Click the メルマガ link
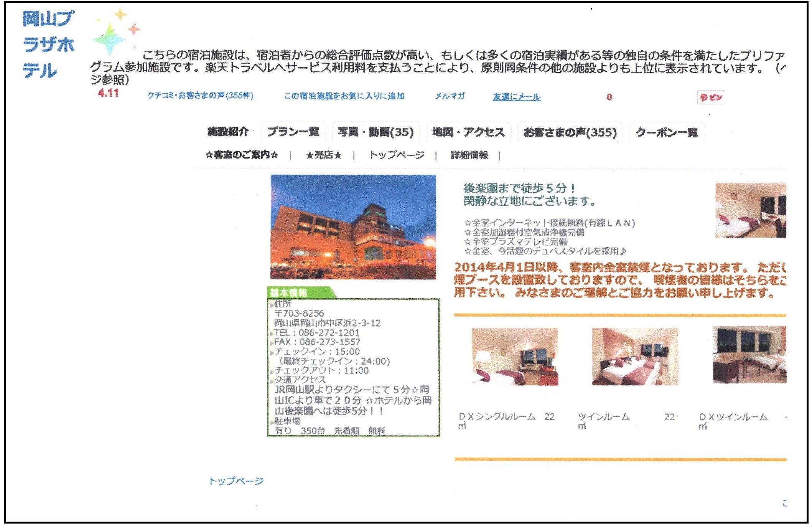 point(450,96)
